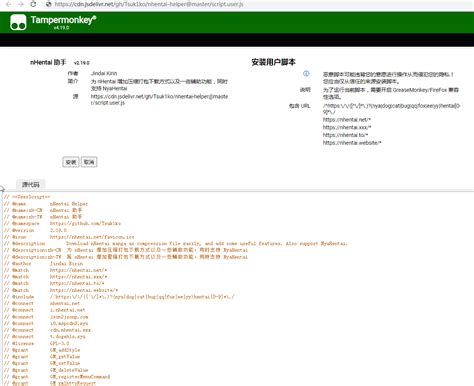Click the https://nhentai.to/* include URL
This screenshot has height=386, width=474.
point(345,135)
